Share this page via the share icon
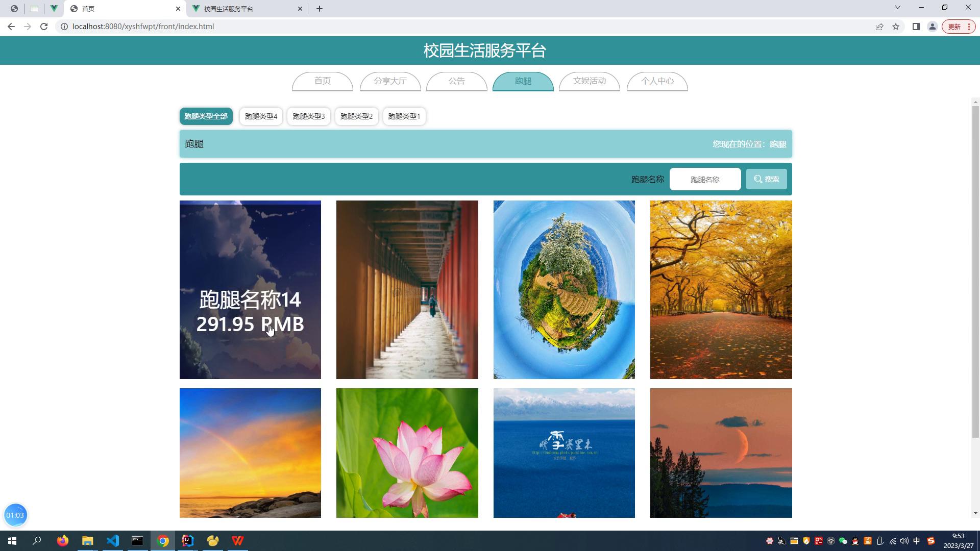Screen dimensions: 980x551 [x=879, y=27]
